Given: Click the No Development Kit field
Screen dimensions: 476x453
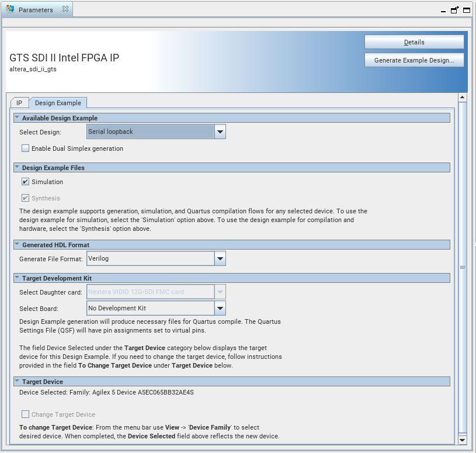Looking at the screenshot, I should 151,309.
